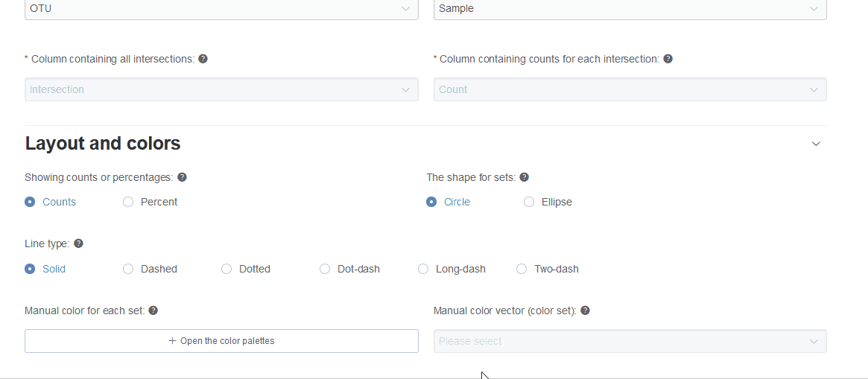Click help icon next to Manual color for each set

point(153,310)
